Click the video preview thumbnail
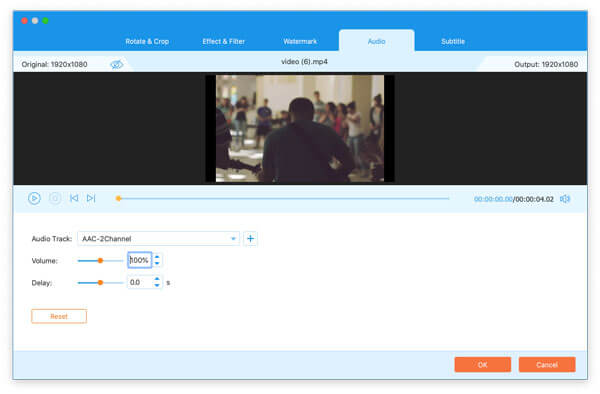 [300, 128]
